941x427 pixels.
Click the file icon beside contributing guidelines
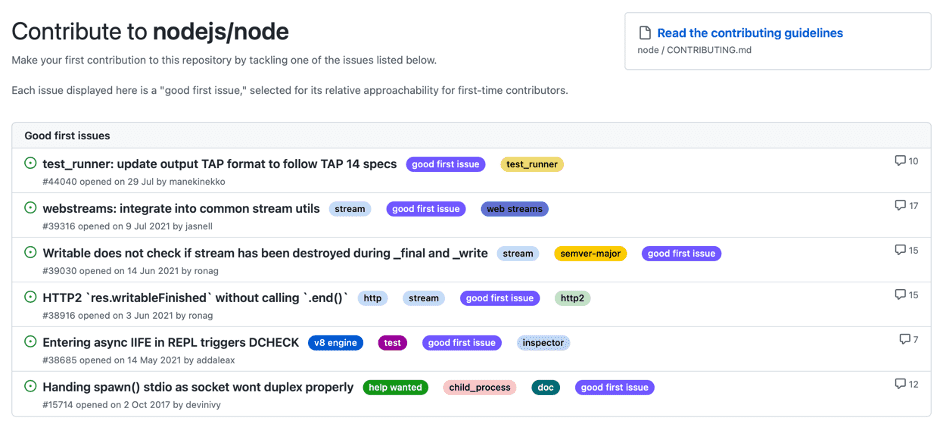click(x=645, y=33)
